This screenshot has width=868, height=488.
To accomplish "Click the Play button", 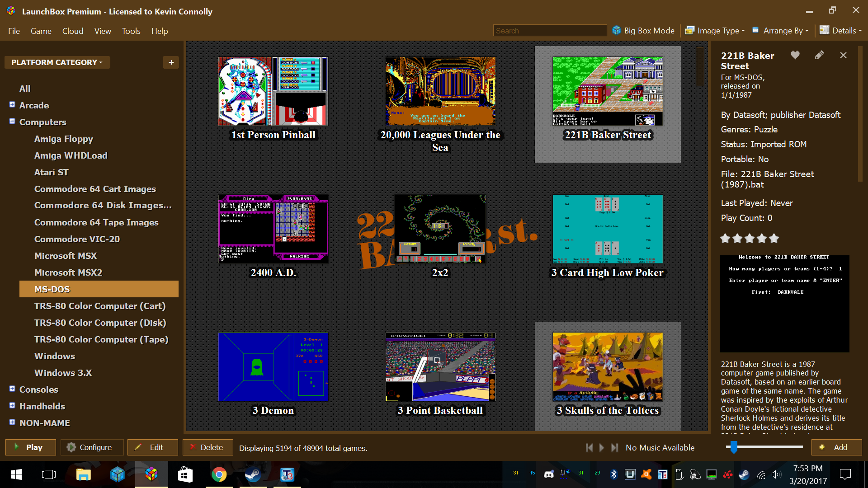I will [x=31, y=447].
